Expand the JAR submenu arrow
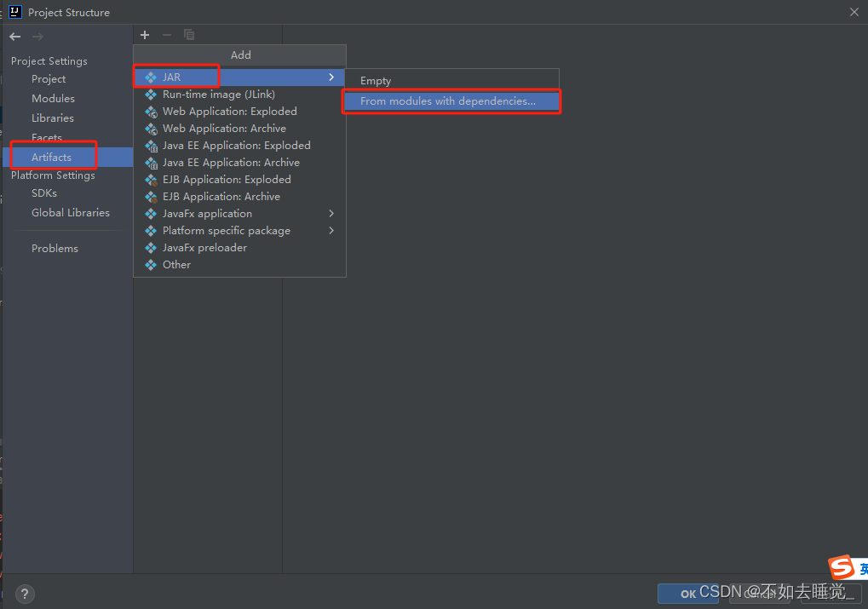The height and width of the screenshot is (609, 868). tap(331, 77)
